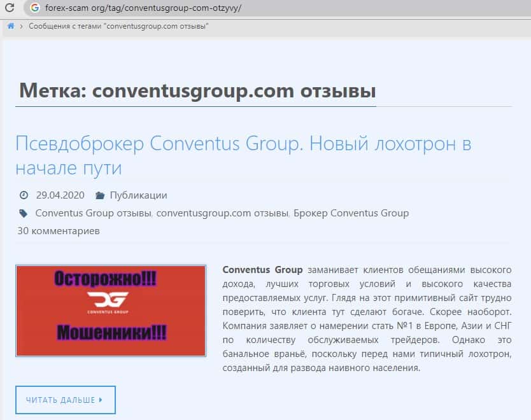Click the folder icon next to Публикации
This screenshot has height=420, width=531.
click(100, 195)
